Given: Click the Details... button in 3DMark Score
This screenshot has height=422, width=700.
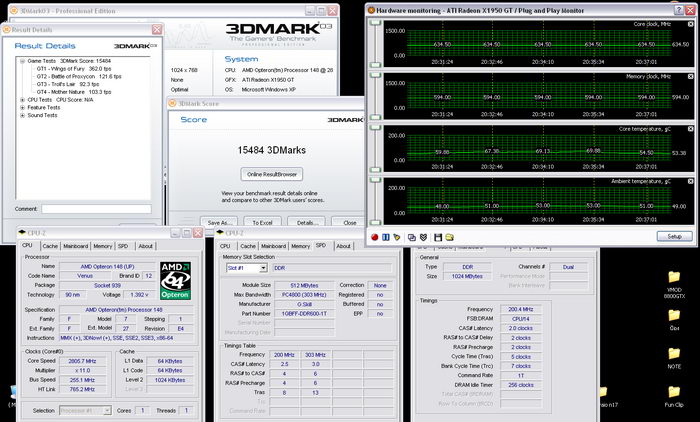Looking at the screenshot, I should click(306, 222).
